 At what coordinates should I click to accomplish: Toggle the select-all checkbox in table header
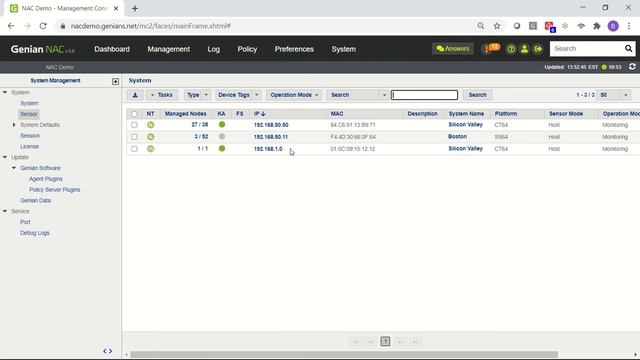tap(134, 114)
